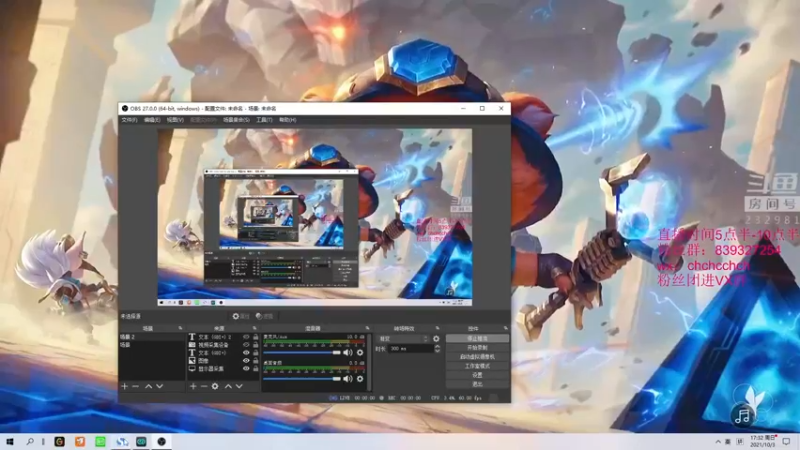The height and width of the screenshot is (450, 800).
Task: Open the black G app in the taskbar
Action: 60,441
